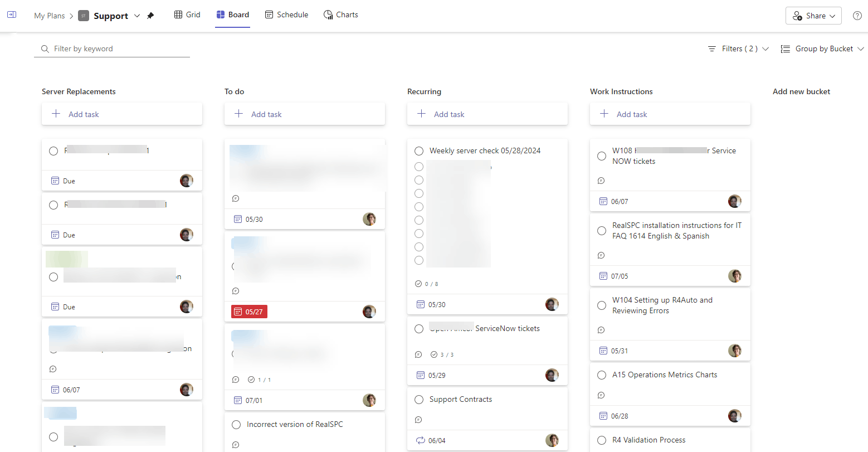The image size is (868, 452).
Task: Open the Group by Bucket dropdown
Action: (x=822, y=48)
